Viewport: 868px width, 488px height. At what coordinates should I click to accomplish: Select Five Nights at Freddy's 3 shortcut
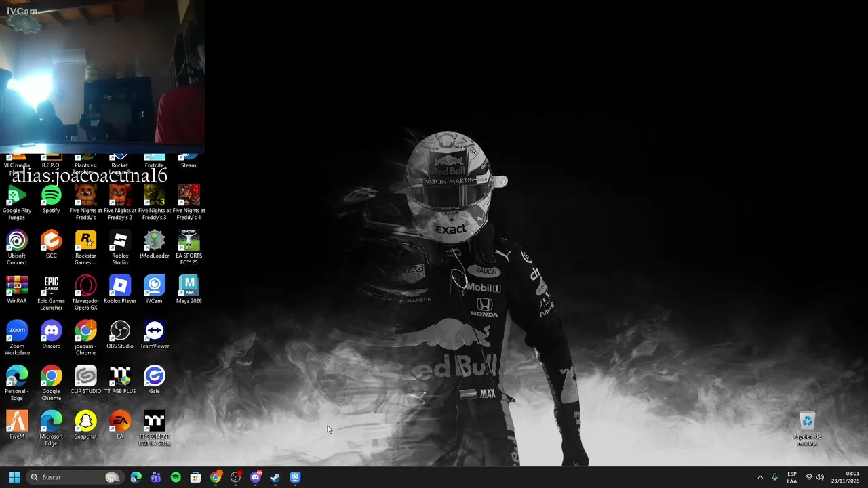(154, 203)
